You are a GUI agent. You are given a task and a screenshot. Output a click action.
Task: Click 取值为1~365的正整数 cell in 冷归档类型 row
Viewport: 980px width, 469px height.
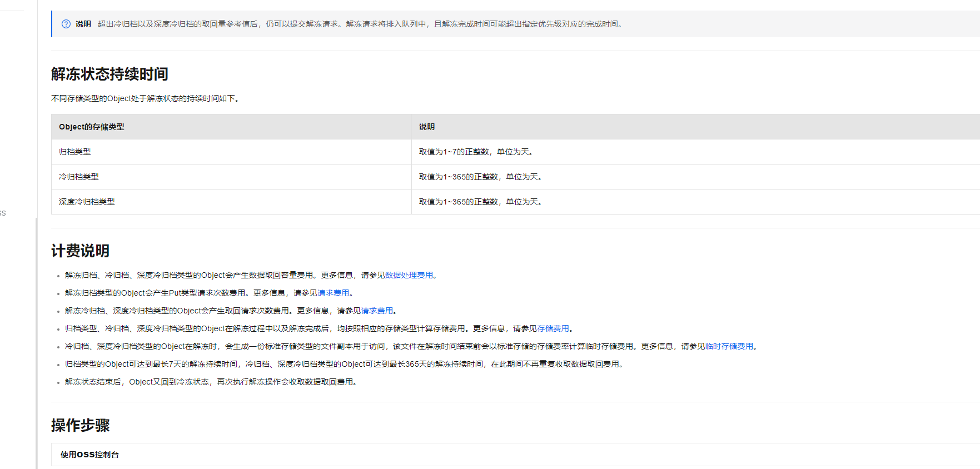pos(695,177)
